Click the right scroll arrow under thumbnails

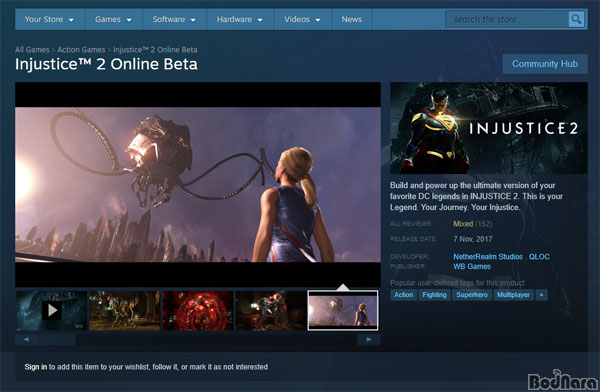click(369, 340)
